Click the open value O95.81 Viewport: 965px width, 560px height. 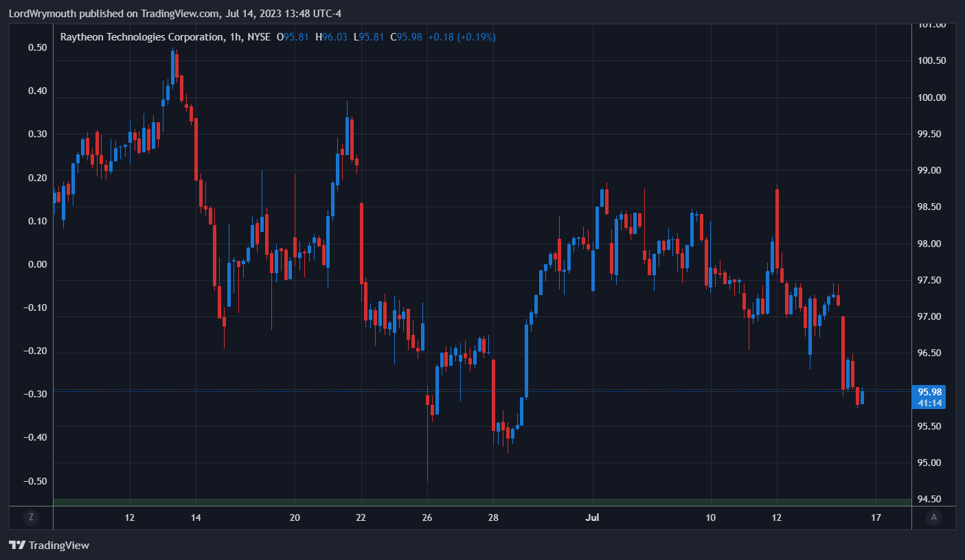(x=293, y=37)
